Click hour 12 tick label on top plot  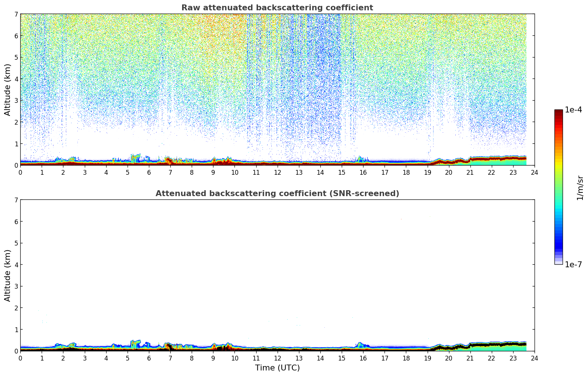277,173
